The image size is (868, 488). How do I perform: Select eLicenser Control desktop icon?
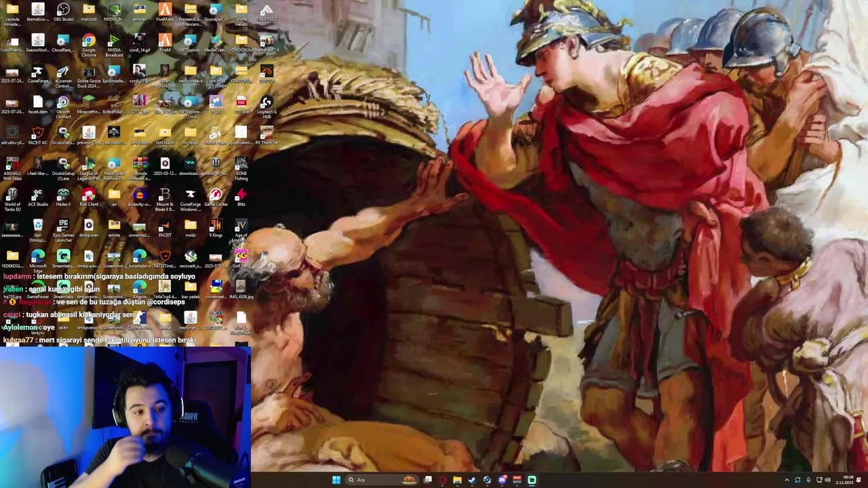pos(63,76)
